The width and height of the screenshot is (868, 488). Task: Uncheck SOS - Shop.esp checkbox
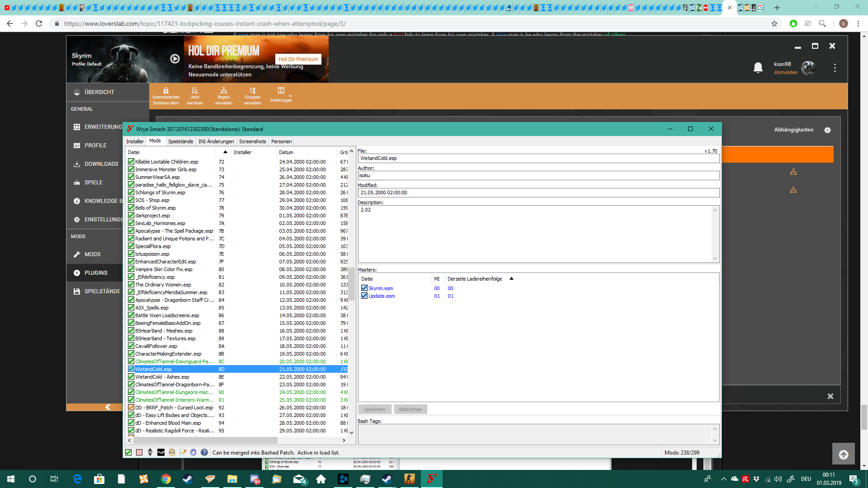click(131, 200)
